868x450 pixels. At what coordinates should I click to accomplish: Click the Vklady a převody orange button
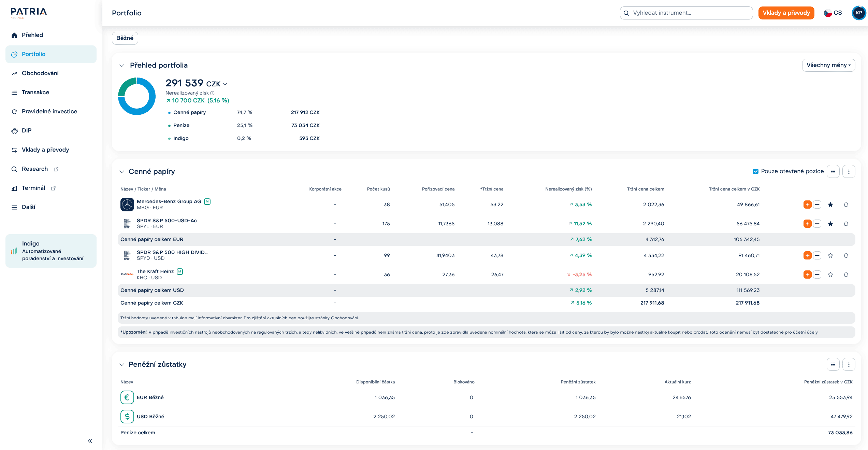pyautogui.click(x=786, y=13)
